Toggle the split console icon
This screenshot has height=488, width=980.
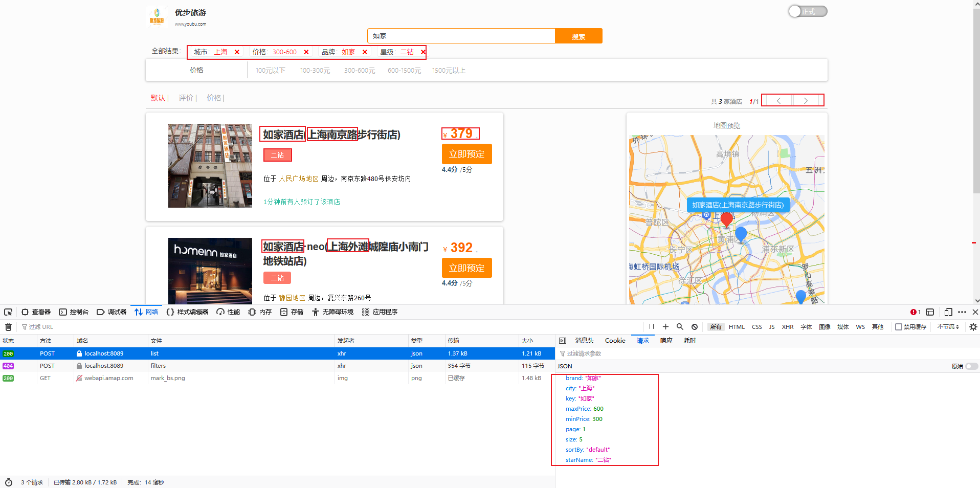tap(930, 312)
